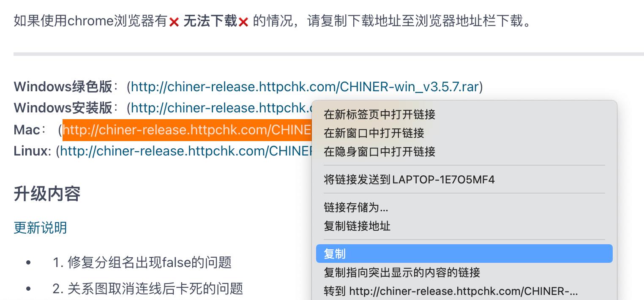Image resolution: width=644 pixels, height=300 pixels.
Task: Click the highlighted Mac download link
Action: pyautogui.click(x=187, y=130)
